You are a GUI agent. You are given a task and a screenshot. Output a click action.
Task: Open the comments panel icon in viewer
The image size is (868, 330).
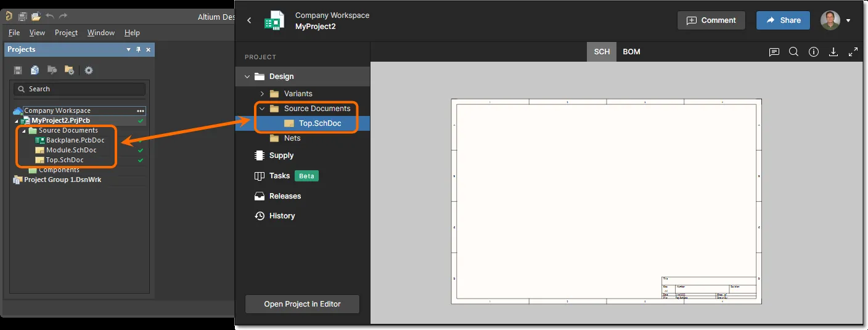coord(774,52)
